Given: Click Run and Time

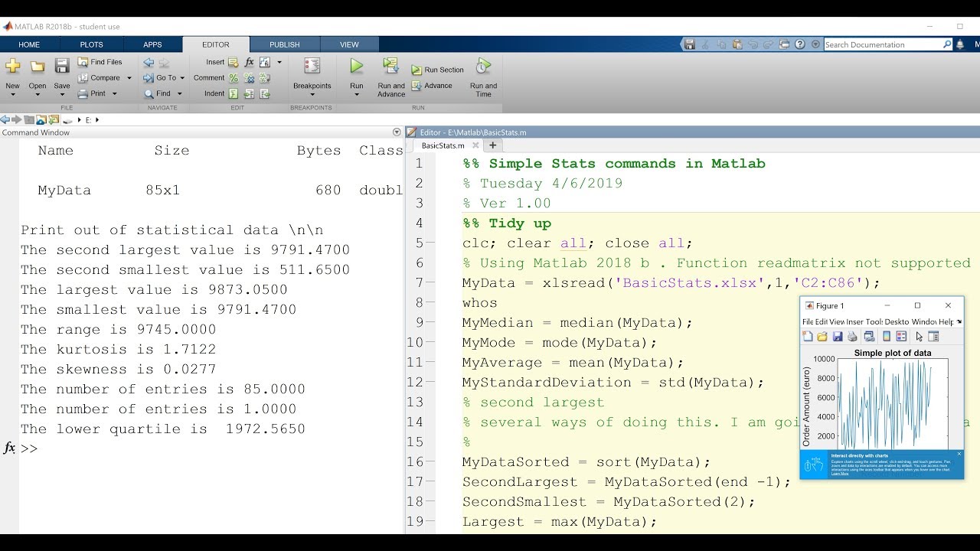Looking at the screenshot, I should click(483, 78).
